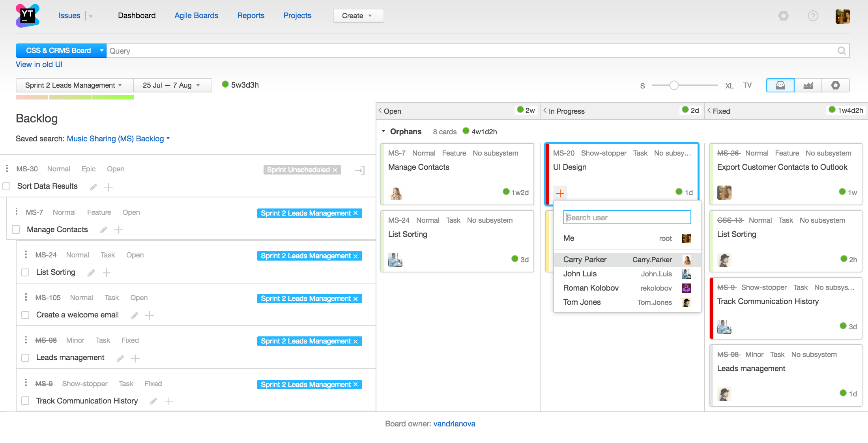Collapse the Orphans swimlane
The height and width of the screenshot is (443, 868).
(x=383, y=131)
